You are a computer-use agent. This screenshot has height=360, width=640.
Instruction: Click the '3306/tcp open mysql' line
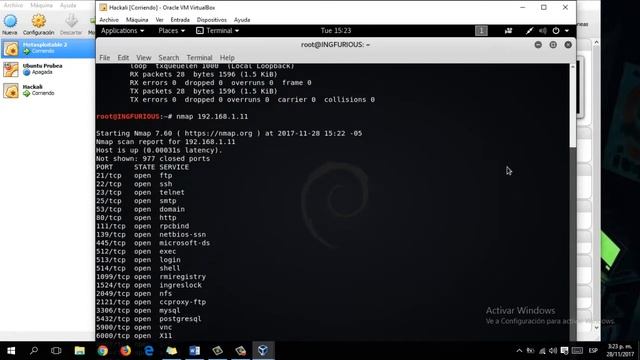(x=138, y=310)
